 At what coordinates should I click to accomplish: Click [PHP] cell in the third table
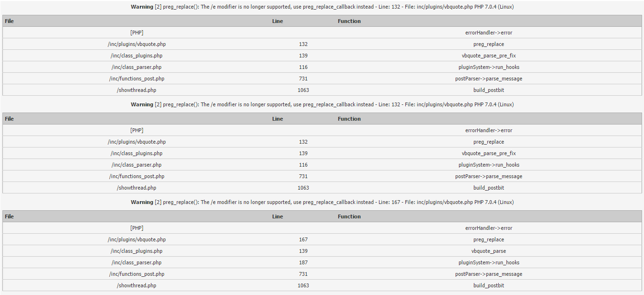pyautogui.click(x=137, y=228)
